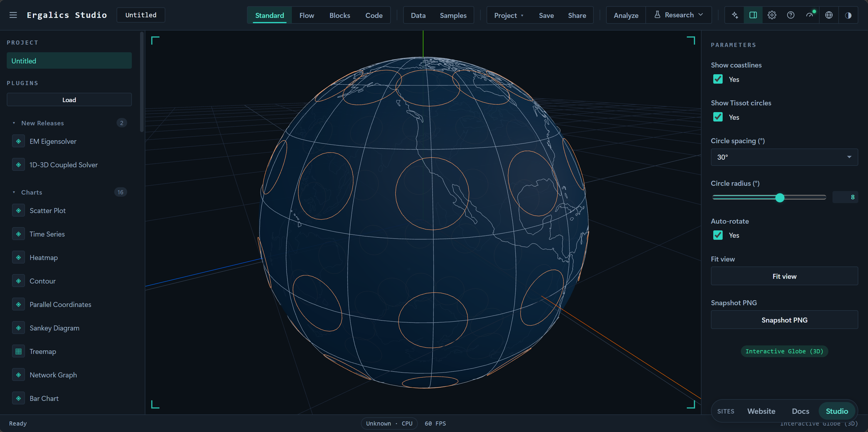Click the Sankey Diagram plugin icon
This screenshot has width=868, height=432.
click(x=18, y=328)
